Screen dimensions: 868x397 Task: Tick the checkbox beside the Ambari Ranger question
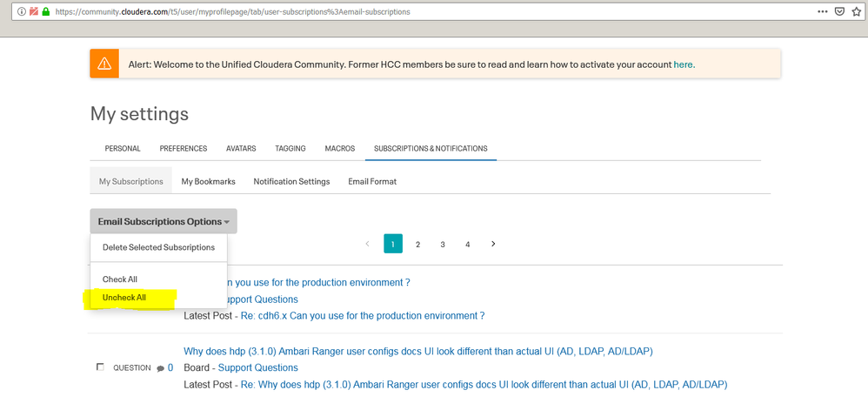tap(100, 367)
